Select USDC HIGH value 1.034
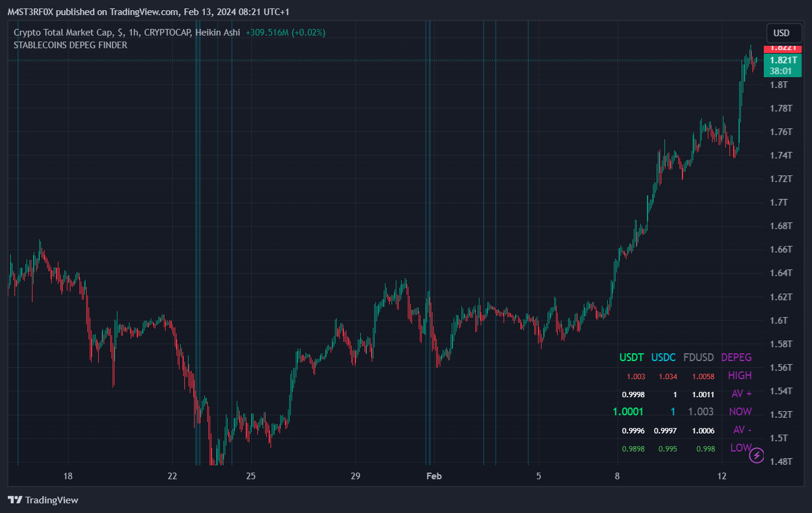Screen dimensions: 812x513 point(668,376)
